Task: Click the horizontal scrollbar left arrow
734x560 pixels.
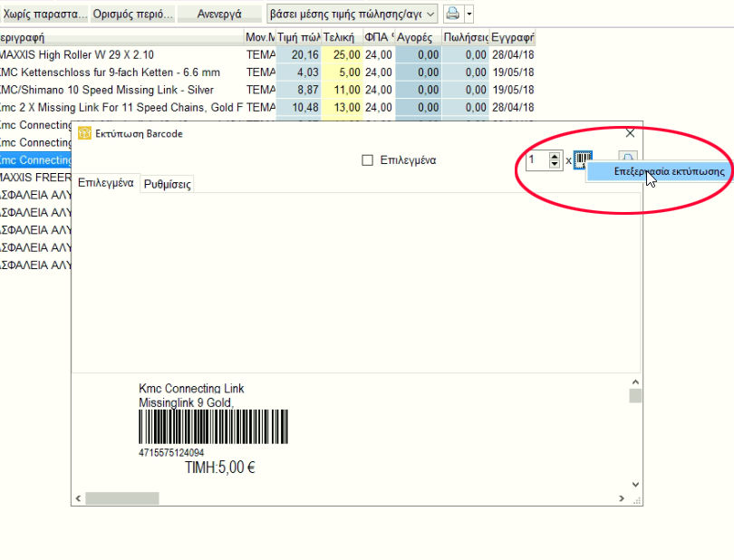Action: coord(78,498)
